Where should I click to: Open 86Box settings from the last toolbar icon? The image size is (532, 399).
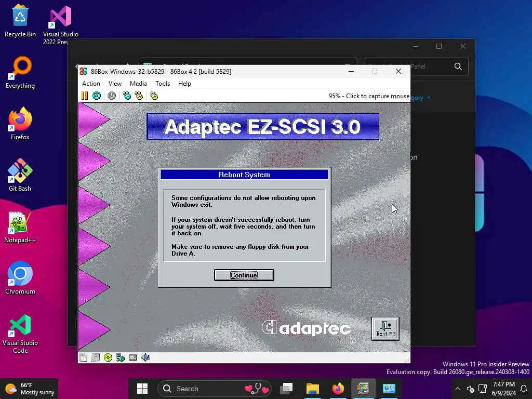(154, 96)
